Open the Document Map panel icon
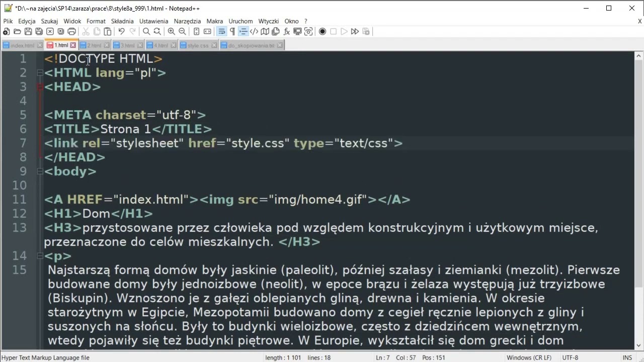 pos(265,32)
